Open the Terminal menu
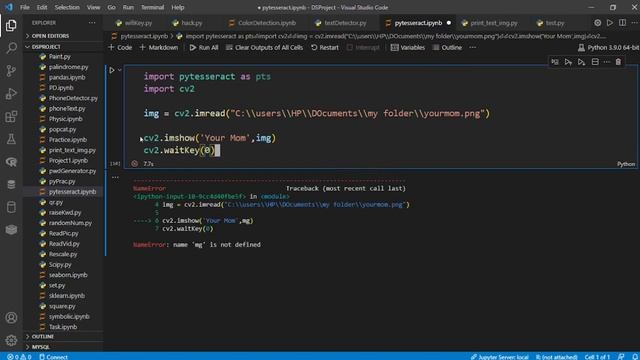Viewport: 640px width, 360px height. click(152, 7)
